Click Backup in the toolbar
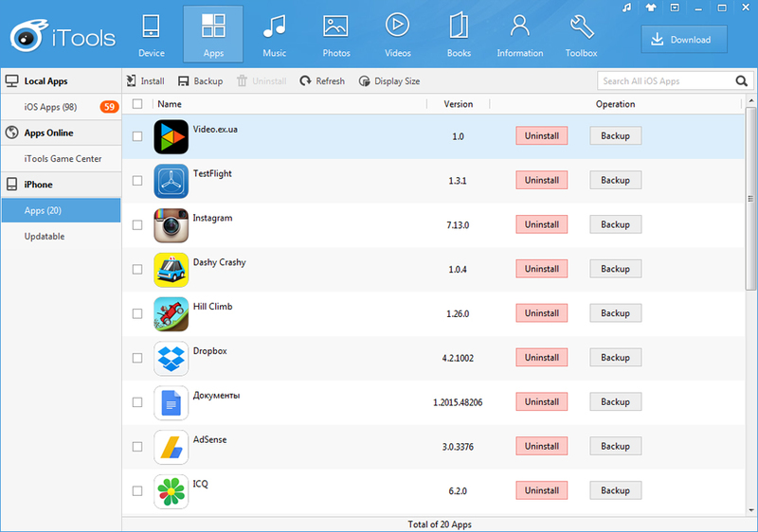Image resolution: width=758 pixels, height=532 pixels. 200,81
